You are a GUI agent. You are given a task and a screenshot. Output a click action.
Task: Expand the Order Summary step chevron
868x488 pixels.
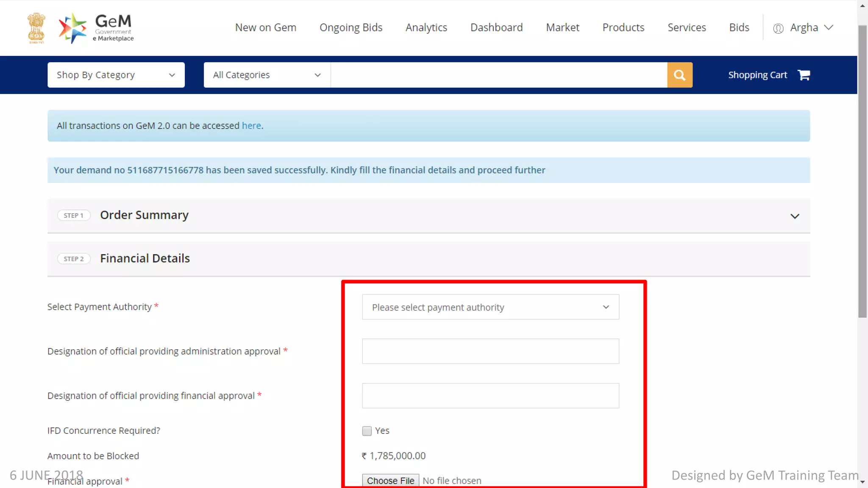795,216
